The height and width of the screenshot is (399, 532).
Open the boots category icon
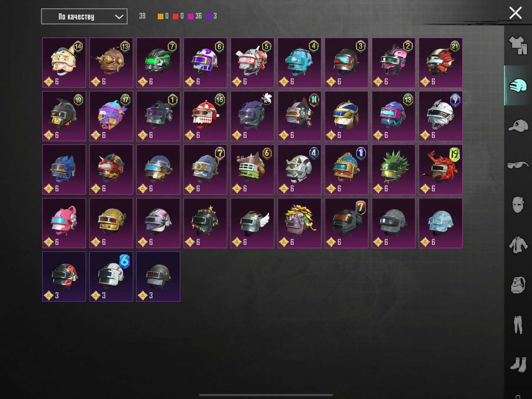click(518, 364)
